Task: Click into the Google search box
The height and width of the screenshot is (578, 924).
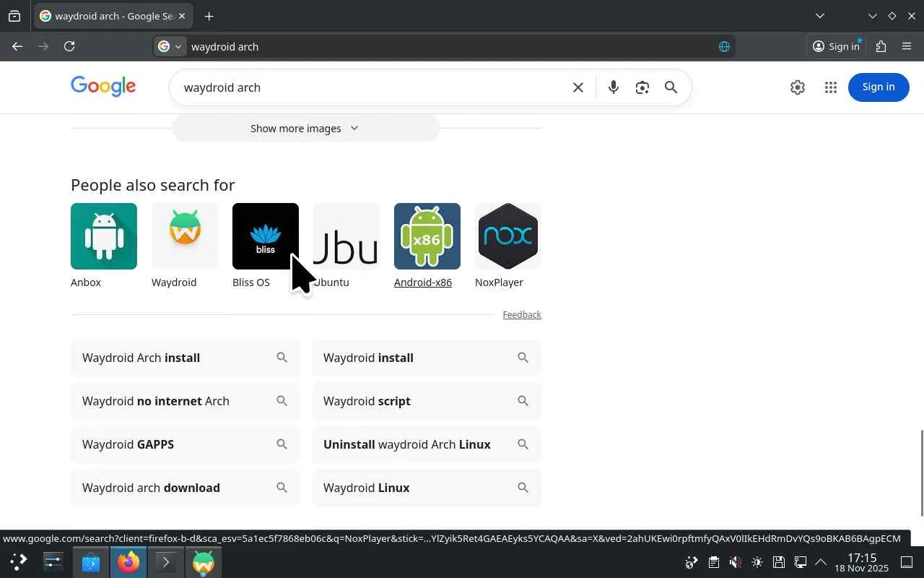Action: point(372,87)
